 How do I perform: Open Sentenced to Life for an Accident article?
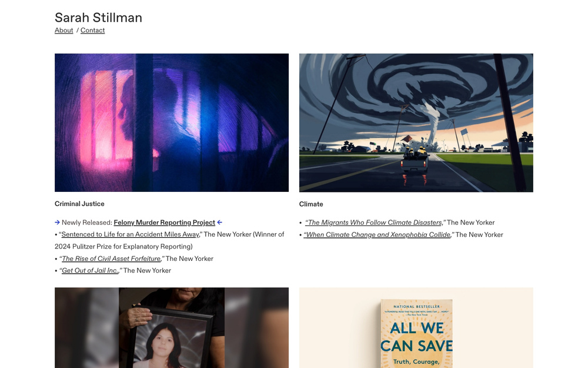[x=131, y=234]
